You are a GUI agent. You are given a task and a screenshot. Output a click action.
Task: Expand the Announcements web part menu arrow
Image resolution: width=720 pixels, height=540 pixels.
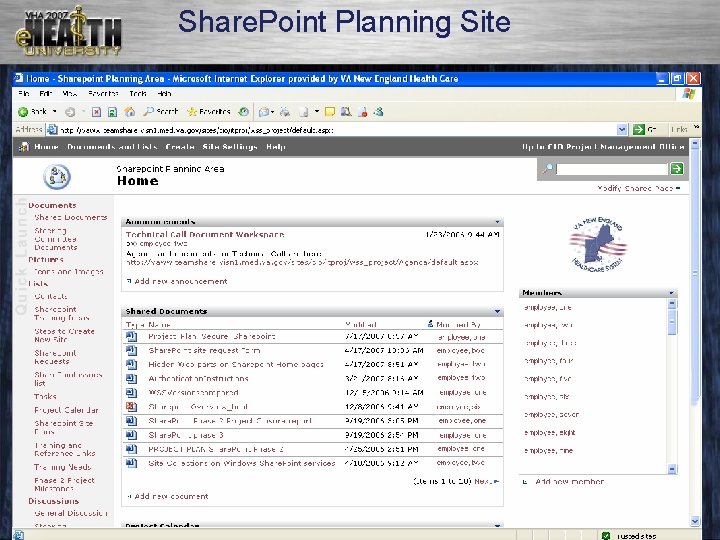497,222
